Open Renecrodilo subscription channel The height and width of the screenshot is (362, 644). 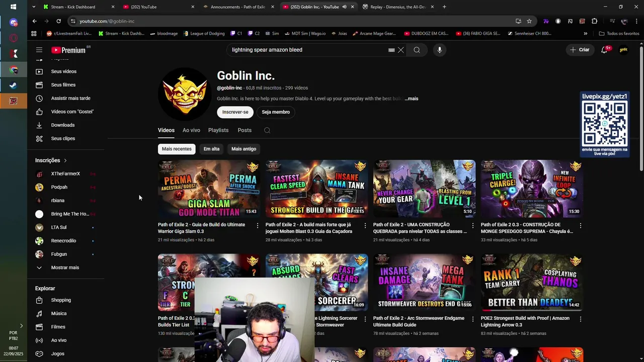63,241
